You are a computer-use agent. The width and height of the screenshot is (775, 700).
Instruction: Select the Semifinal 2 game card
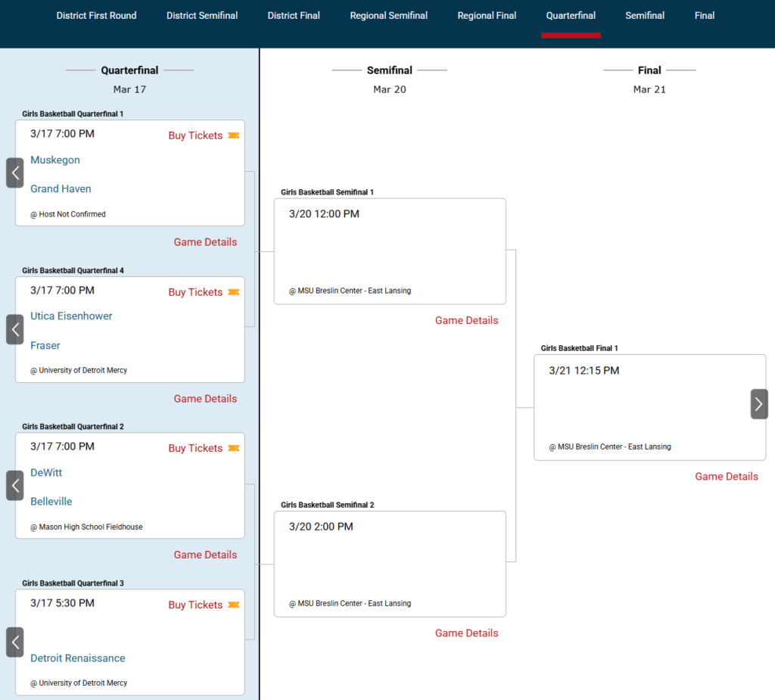390,564
